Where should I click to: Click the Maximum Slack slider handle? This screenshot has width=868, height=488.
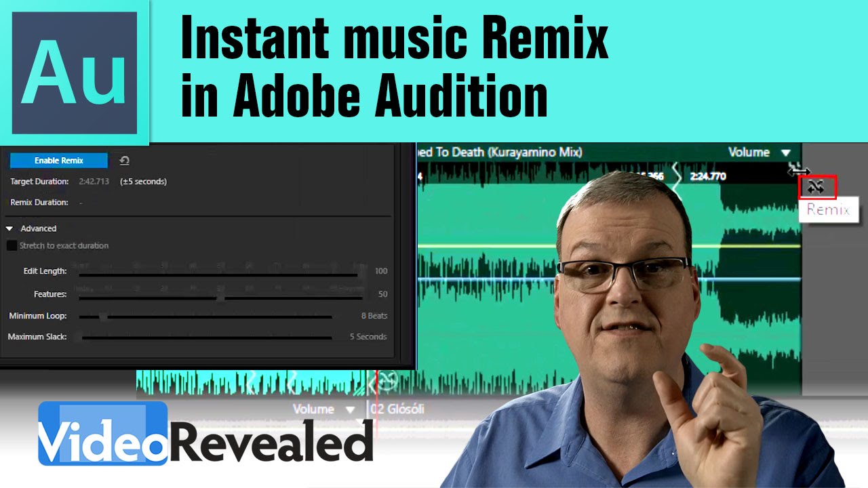click(x=79, y=337)
